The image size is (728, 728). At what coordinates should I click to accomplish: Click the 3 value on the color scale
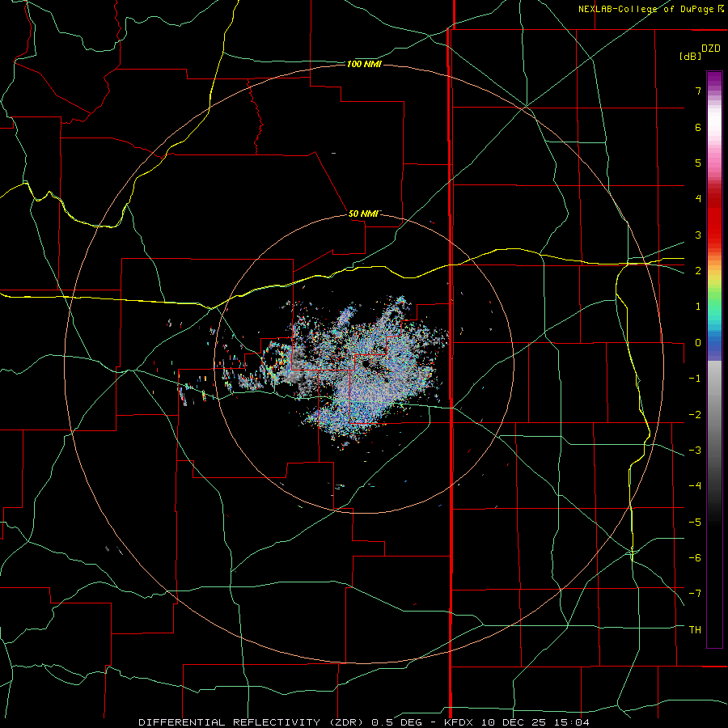coord(698,235)
